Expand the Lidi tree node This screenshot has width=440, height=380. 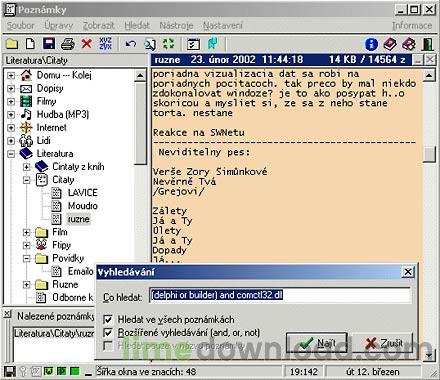[11, 141]
